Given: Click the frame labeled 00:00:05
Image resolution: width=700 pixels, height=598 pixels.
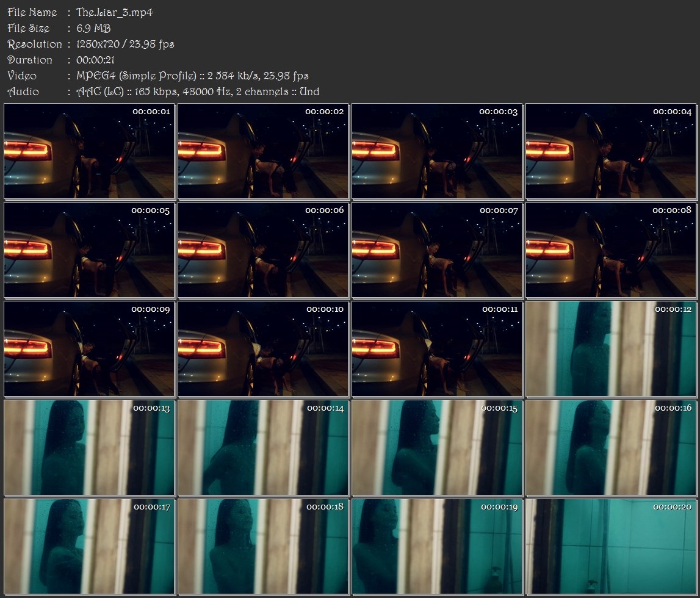Looking at the screenshot, I should (x=89, y=250).
